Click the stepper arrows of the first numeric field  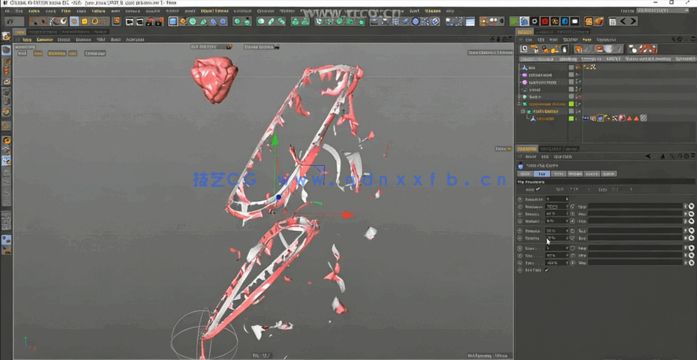click(x=567, y=199)
